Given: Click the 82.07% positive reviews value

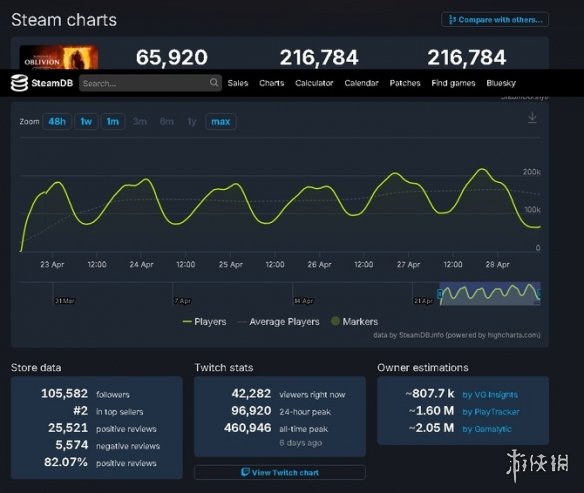Looking at the screenshot, I should [66, 462].
